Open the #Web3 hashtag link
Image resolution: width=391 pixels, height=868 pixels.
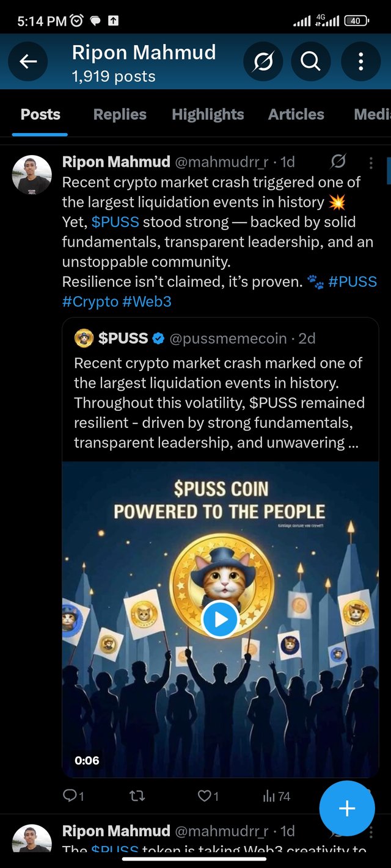click(x=147, y=301)
